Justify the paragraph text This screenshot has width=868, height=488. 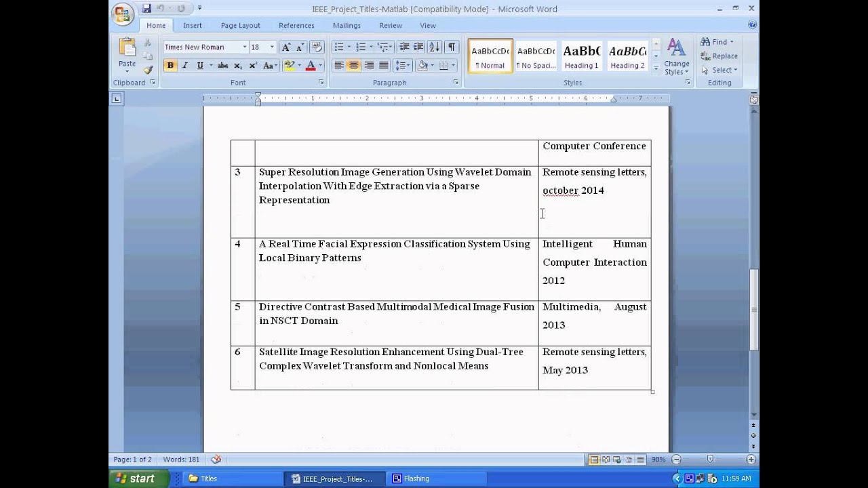click(383, 66)
